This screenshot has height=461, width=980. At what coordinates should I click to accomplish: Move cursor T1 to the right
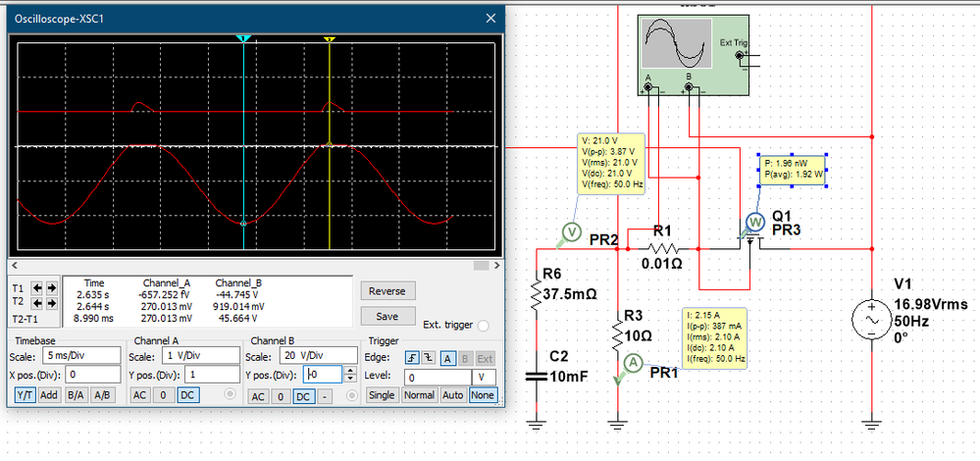(51, 288)
